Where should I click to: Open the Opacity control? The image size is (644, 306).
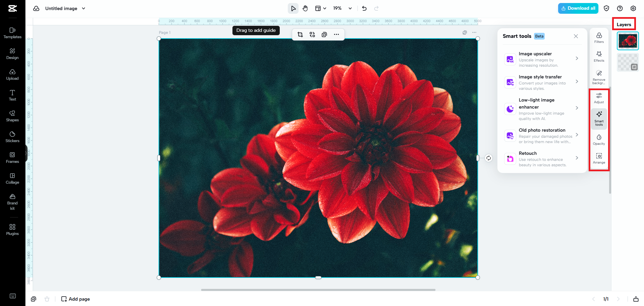click(599, 139)
